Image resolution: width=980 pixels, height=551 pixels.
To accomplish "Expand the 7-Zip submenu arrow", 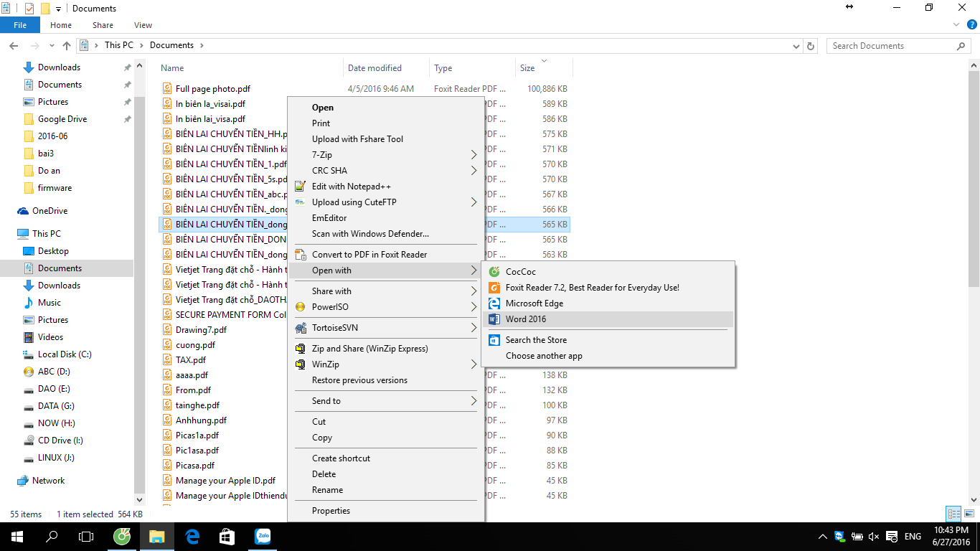I will point(473,155).
